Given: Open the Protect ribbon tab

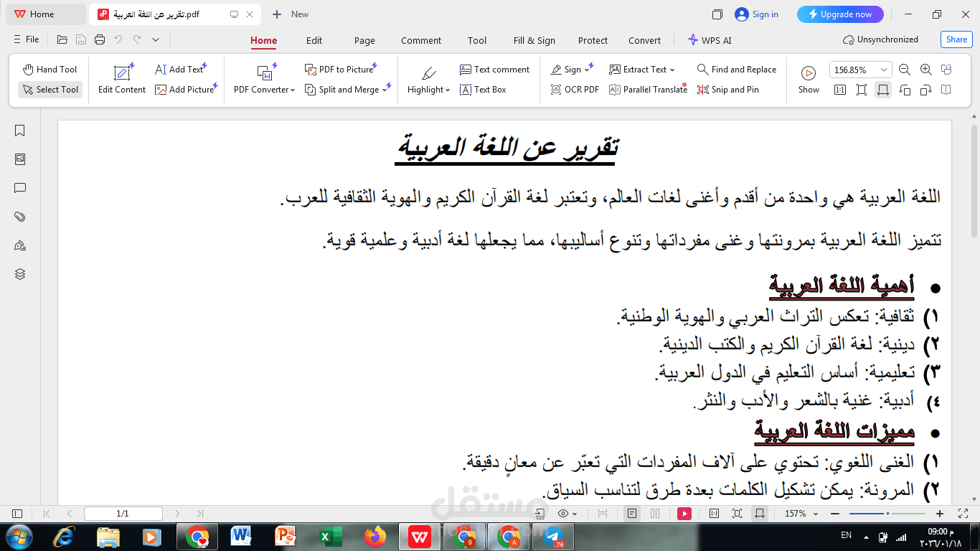Looking at the screenshot, I should (593, 41).
